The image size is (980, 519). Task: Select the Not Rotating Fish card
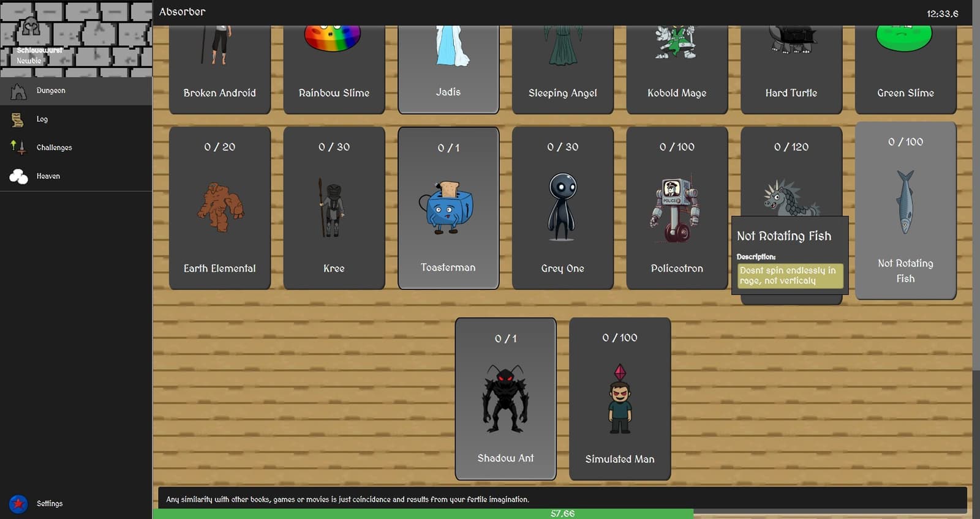pos(905,211)
